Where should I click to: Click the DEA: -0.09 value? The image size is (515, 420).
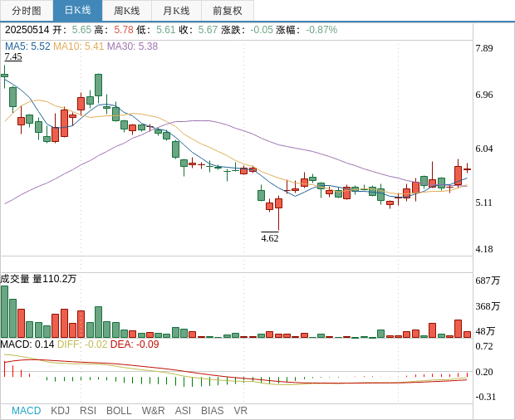[x=135, y=344]
